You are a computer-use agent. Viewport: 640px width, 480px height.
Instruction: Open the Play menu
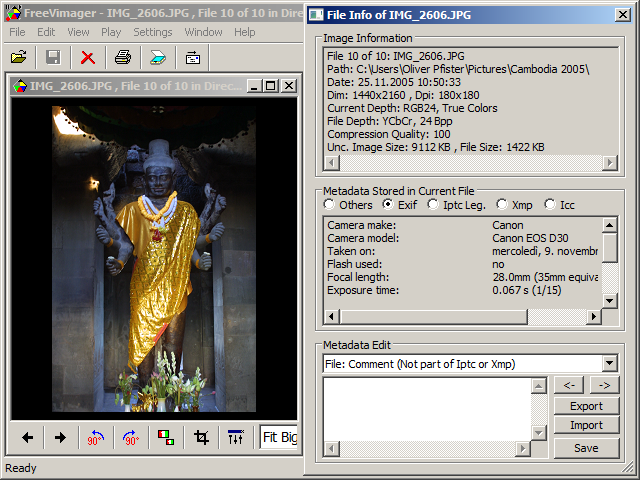click(111, 32)
